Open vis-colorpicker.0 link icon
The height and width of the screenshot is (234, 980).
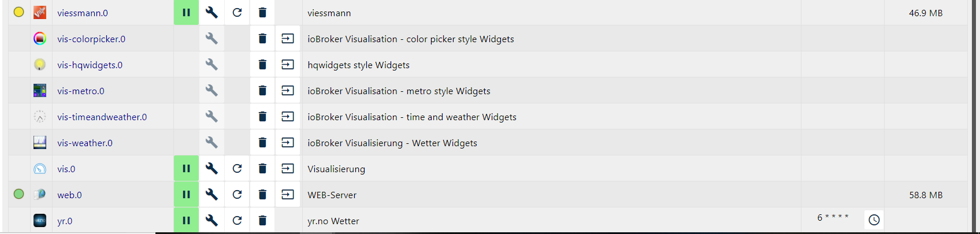[x=288, y=39]
